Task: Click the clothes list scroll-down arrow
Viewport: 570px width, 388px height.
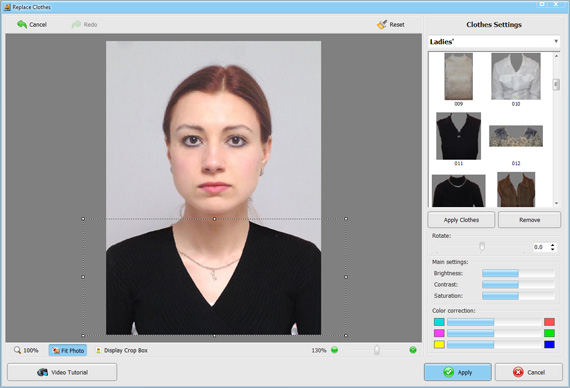Action: tap(556, 203)
